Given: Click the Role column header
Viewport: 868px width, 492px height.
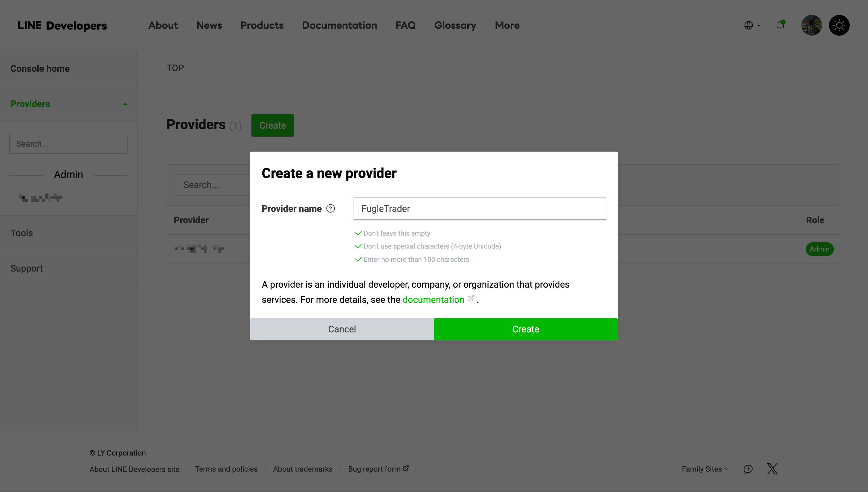Looking at the screenshot, I should (815, 220).
